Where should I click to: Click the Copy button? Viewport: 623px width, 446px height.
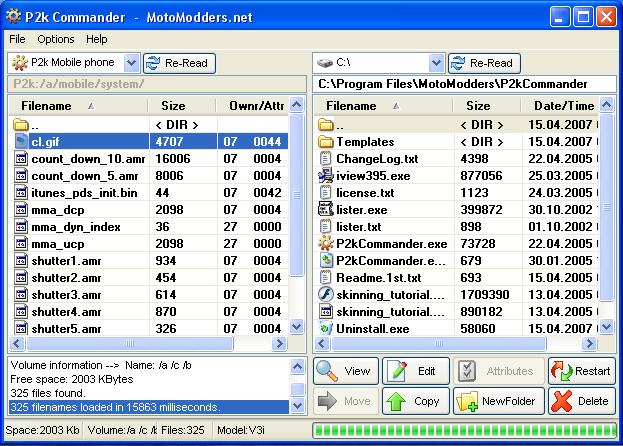[416, 401]
